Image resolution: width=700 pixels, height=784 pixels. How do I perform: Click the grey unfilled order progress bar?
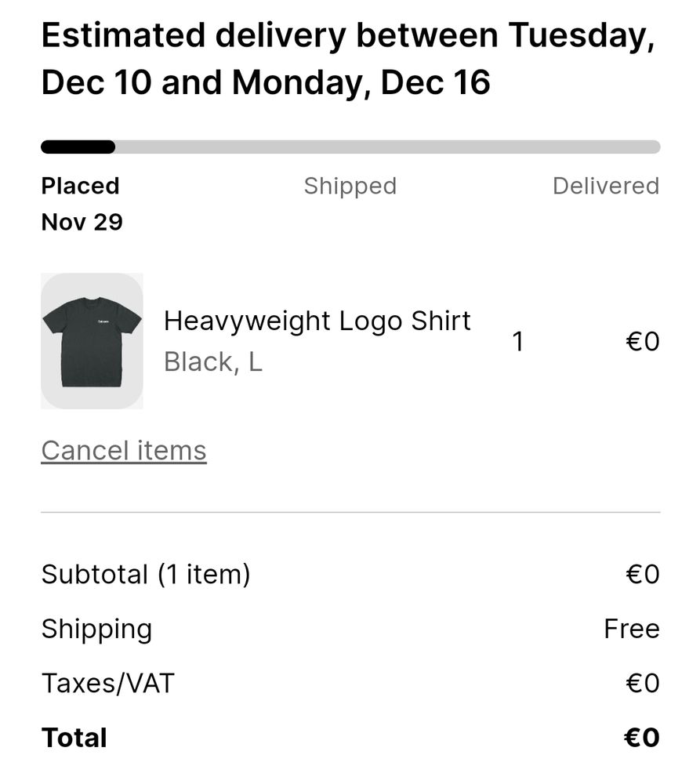(x=387, y=147)
